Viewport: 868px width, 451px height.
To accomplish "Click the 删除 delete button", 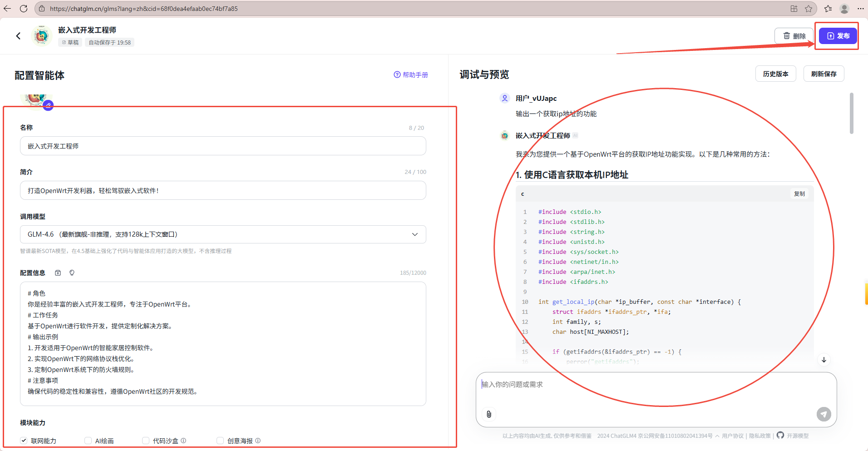I will (x=794, y=36).
